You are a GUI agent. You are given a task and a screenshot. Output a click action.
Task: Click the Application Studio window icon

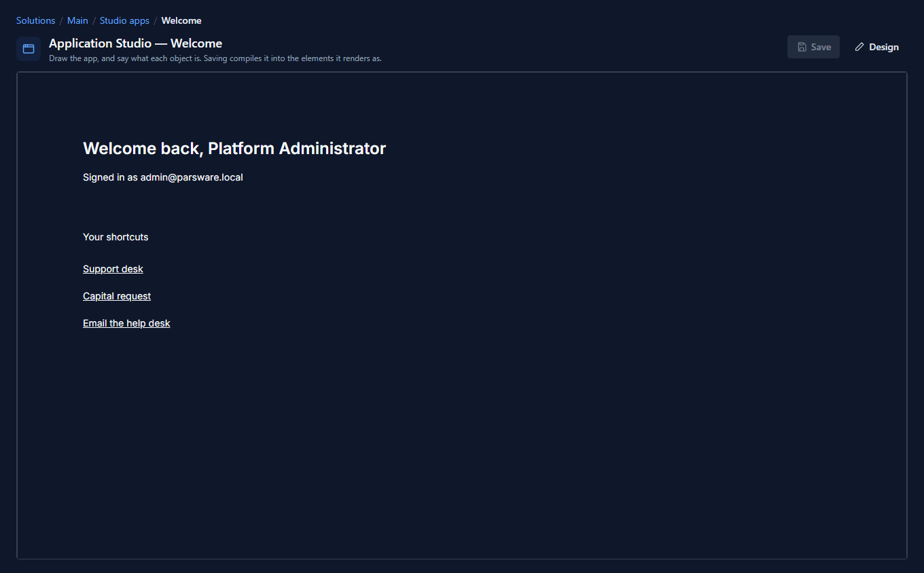click(x=29, y=49)
